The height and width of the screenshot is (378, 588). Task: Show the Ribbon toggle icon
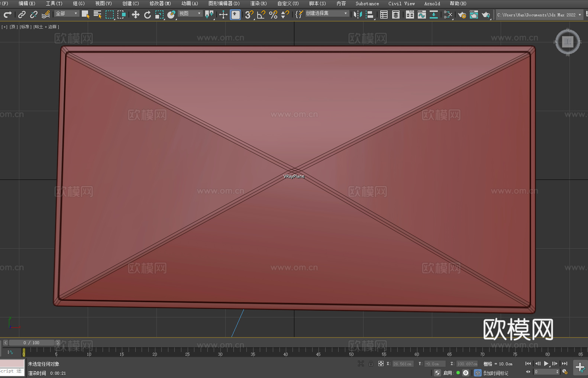click(x=410, y=14)
